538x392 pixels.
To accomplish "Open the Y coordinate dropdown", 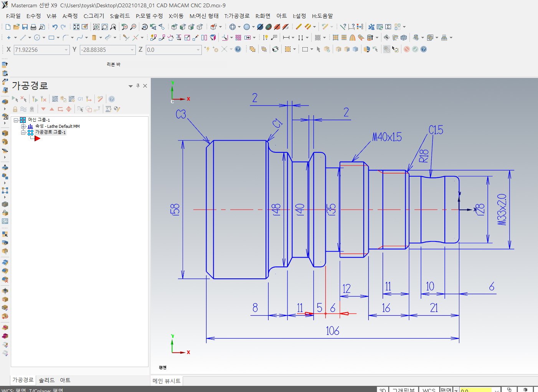I will point(132,50).
